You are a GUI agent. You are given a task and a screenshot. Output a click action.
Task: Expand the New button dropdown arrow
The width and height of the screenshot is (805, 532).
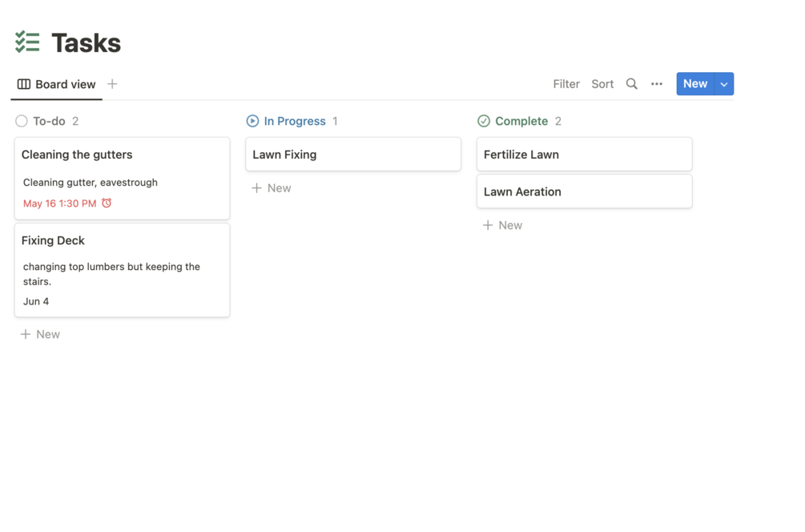724,84
